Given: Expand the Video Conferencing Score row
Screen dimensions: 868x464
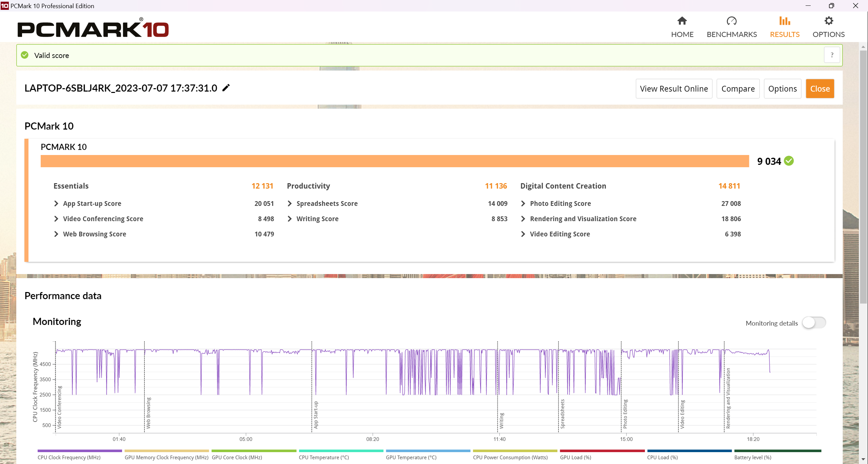Looking at the screenshot, I should coord(56,219).
